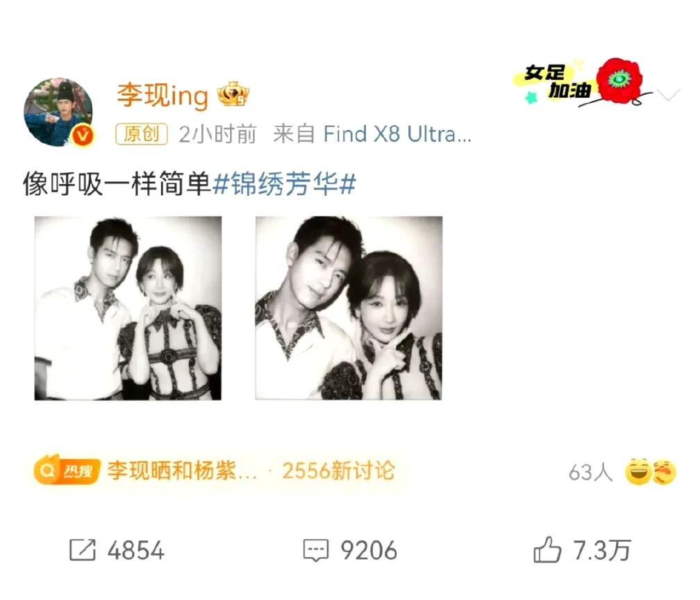Open the 李现ing username
Viewport: 700px width, 600px height.
click(x=162, y=96)
